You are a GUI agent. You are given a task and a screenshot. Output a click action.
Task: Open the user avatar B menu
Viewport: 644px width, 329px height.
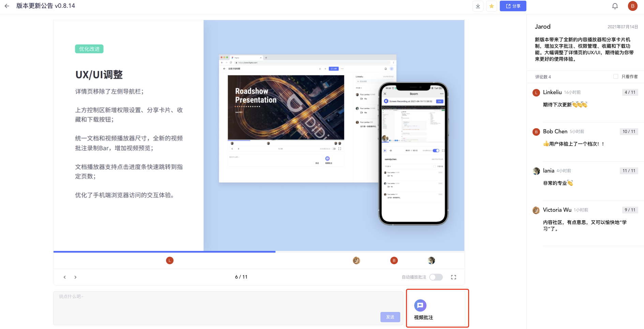633,6
